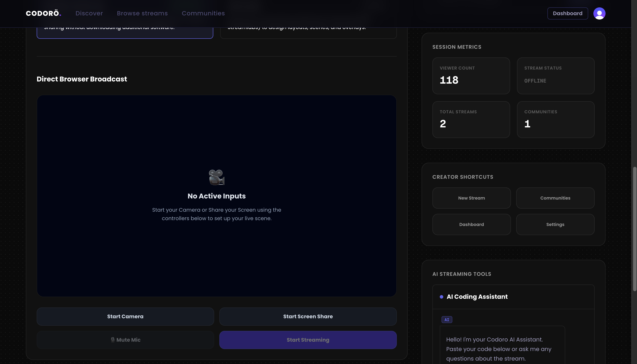Click the Viewer Count metric card
637x364 pixels.
coord(471,76)
